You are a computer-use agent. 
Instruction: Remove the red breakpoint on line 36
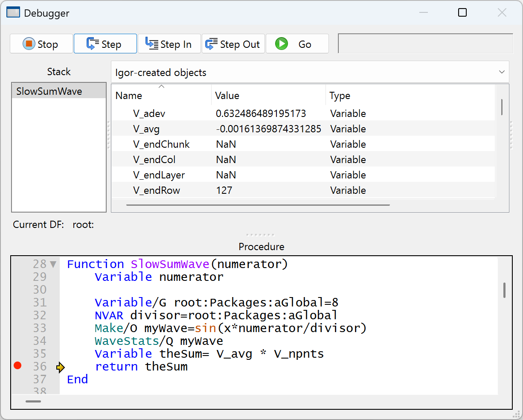(x=17, y=365)
